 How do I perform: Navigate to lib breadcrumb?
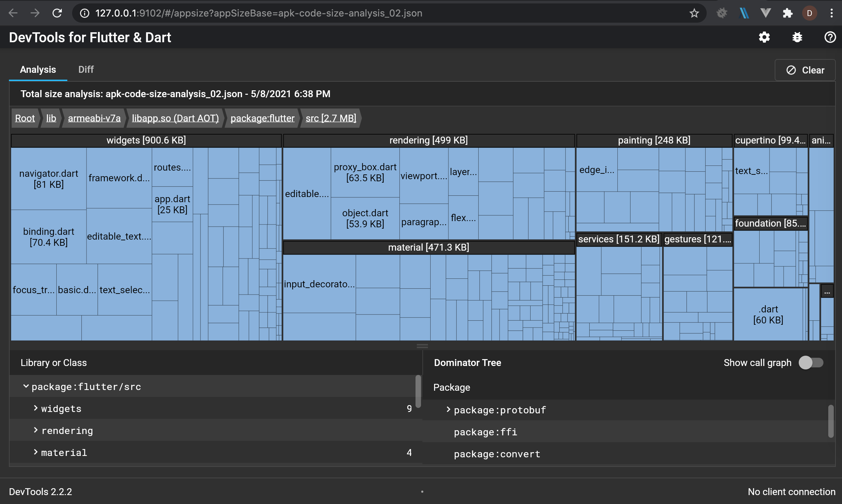tap(51, 118)
